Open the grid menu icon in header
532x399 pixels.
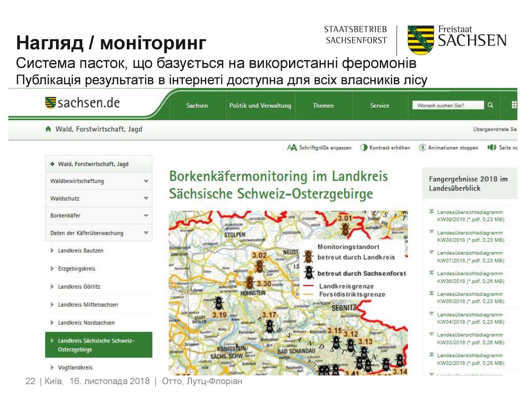click(x=514, y=105)
